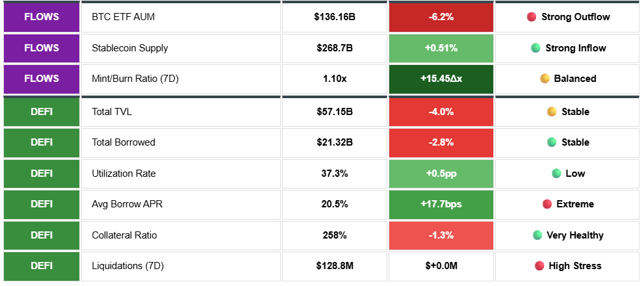Viewport: 644px width, 286px height.
Task: Click the yellow dot beside Total TVL's Stable
Action: [x=552, y=112]
